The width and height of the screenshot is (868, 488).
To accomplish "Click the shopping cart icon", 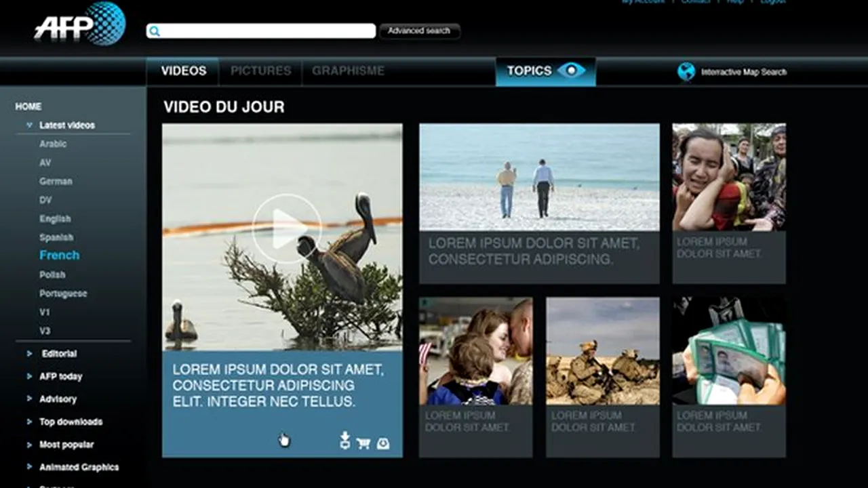I will 363,443.
